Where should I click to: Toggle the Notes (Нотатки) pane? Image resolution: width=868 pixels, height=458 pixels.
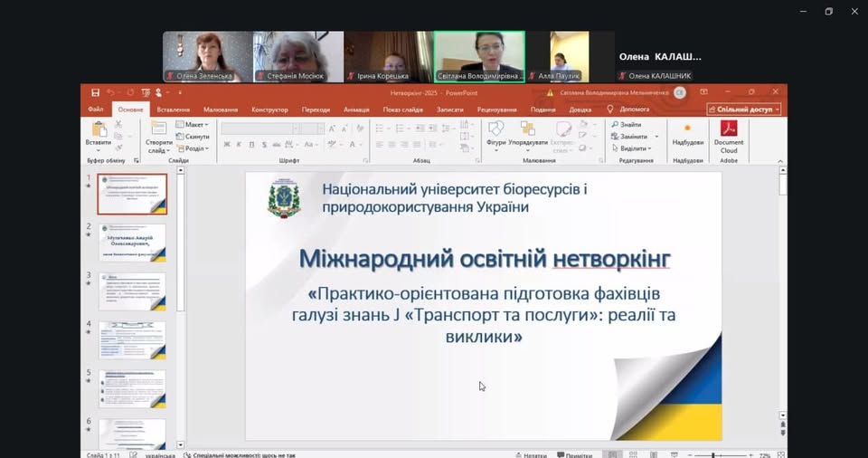pos(530,455)
